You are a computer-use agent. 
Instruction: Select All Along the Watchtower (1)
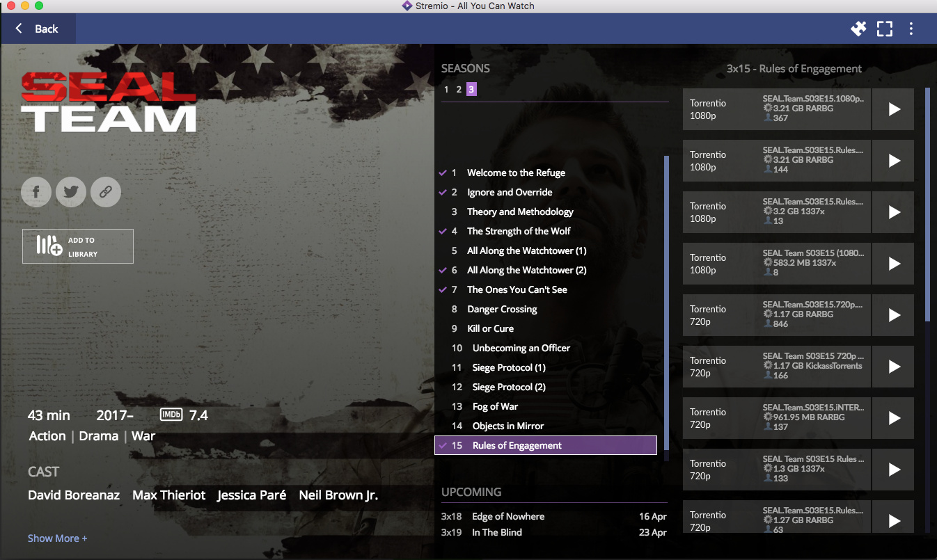click(x=546, y=250)
